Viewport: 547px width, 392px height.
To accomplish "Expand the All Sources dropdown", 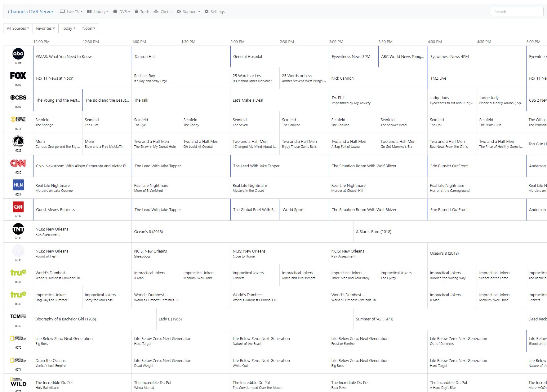I will pos(18,28).
